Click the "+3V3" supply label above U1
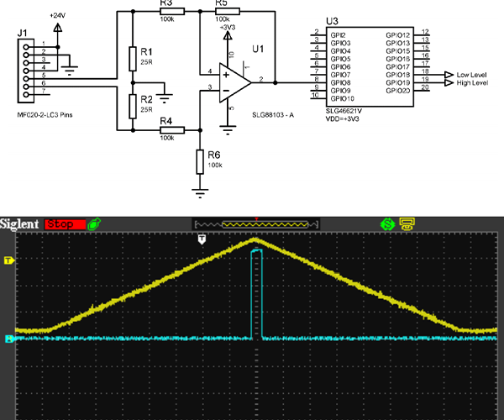Screen dimensions: 504x420 (228, 28)
